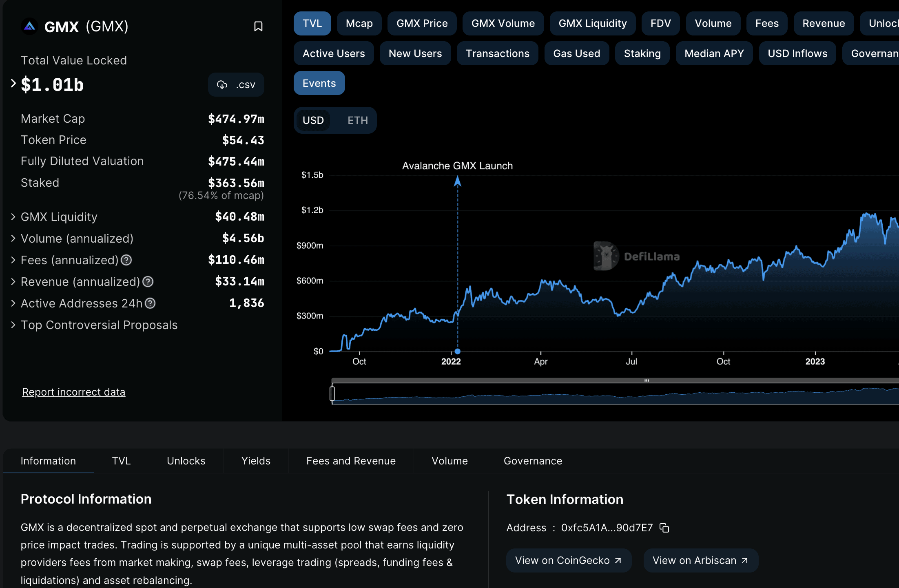Open the Fees and Revenue tab
Viewport: 899px width, 588px height.
click(x=351, y=461)
